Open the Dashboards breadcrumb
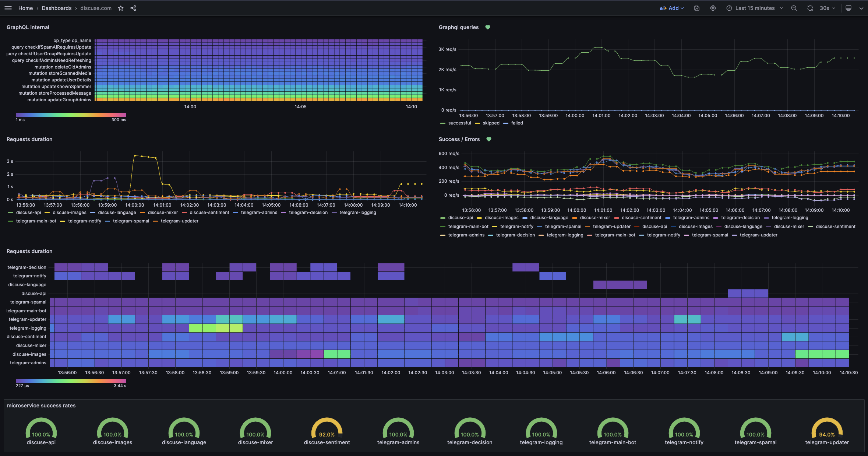This screenshot has height=456, width=868. pos(57,8)
